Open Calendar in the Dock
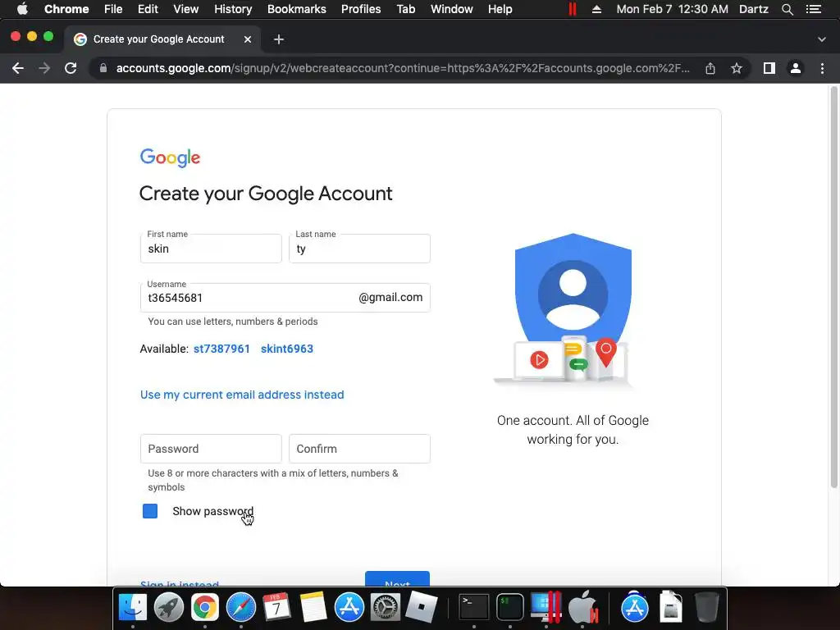This screenshot has height=630, width=840. [276, 608]
